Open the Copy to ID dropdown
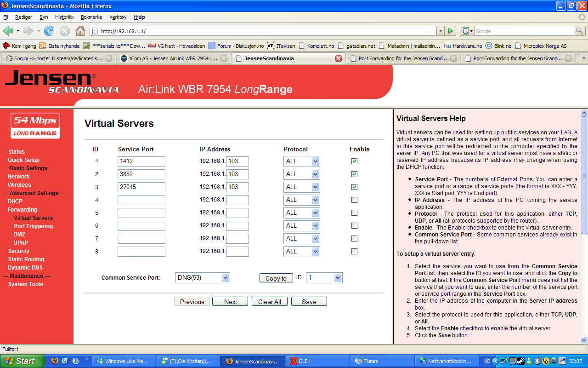 324,278
